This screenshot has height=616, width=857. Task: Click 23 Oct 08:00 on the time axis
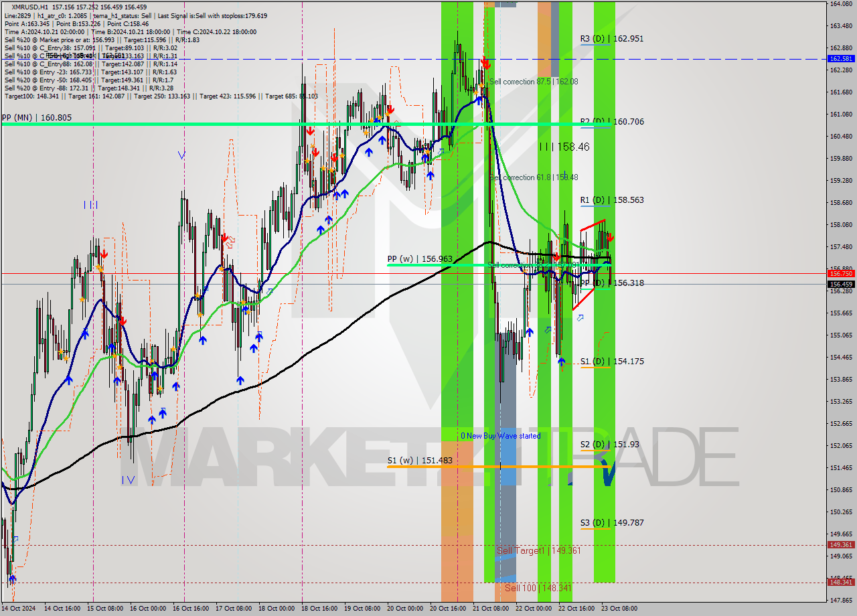pos(620,609)
